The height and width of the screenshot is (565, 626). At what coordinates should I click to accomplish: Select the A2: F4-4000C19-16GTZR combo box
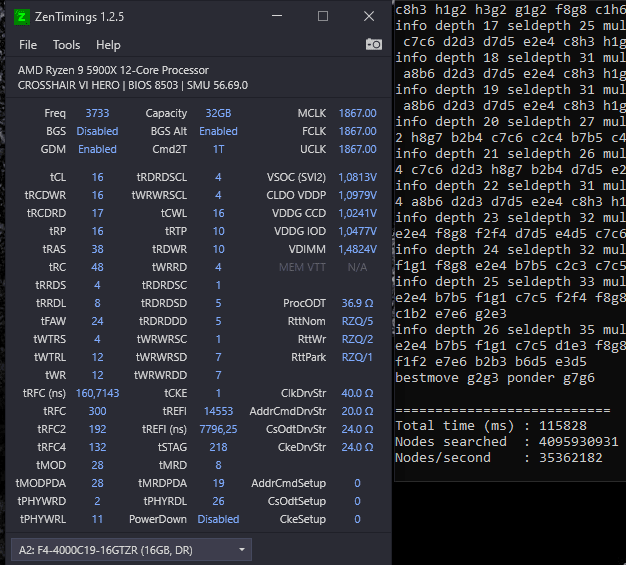pos(131,550)
